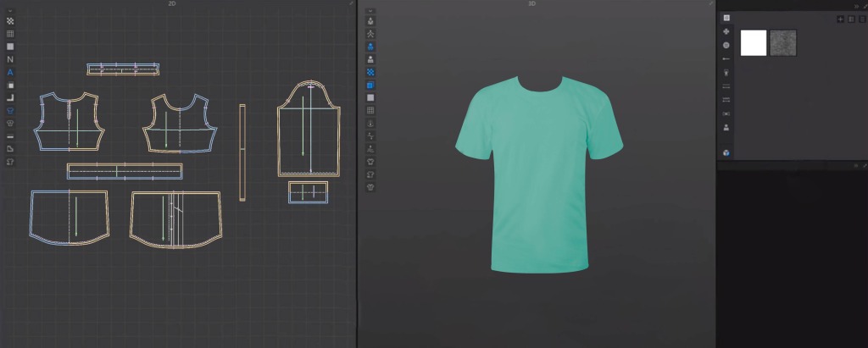Select the small cuff pattern under the sleeve
The width and height of the screenshot is (868, 348).
pyautogui.click(x=309, y=192)
